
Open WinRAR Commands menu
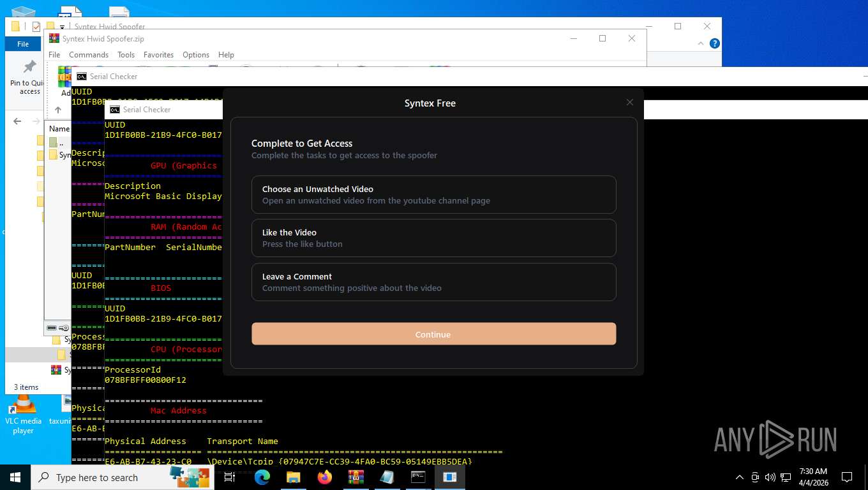(89, 55)
